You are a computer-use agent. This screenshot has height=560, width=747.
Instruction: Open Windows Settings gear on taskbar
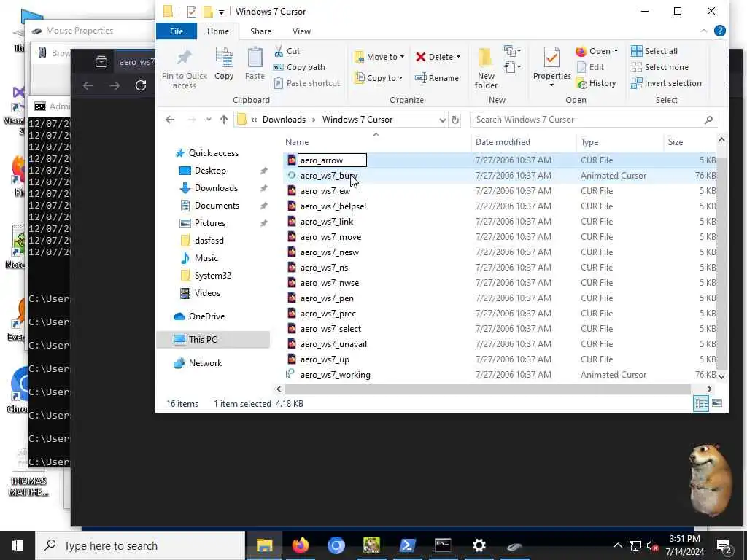tap(479, 545)
